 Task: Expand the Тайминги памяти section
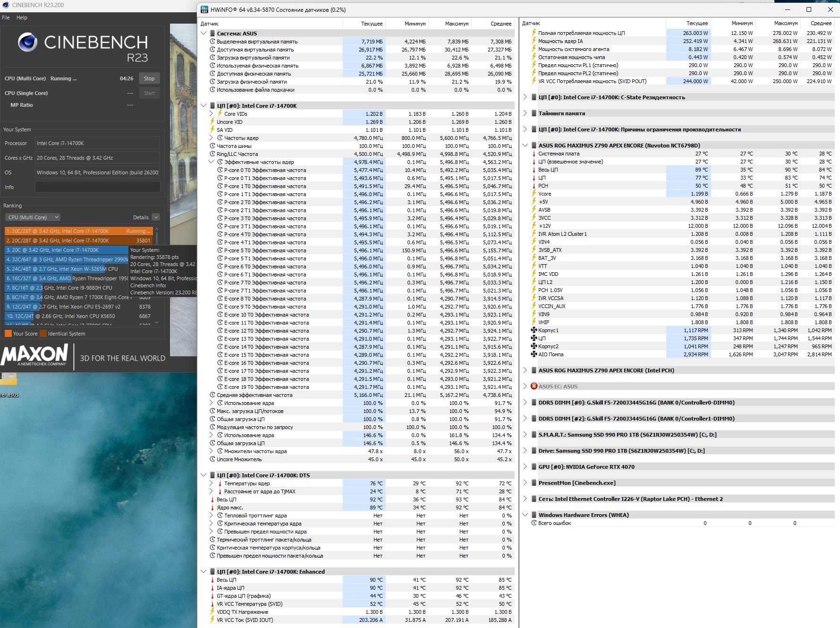[525, 113]
